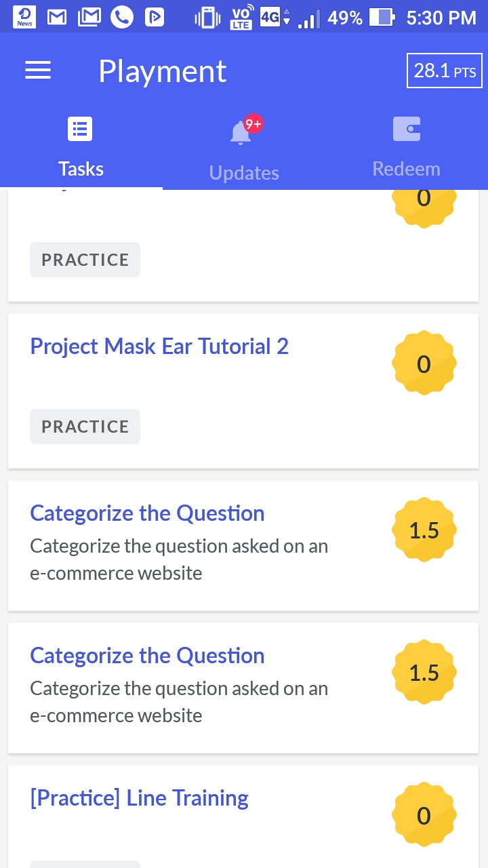Tap the 9+ notification badge
The height and width of the screenshot is (868, 488).
point(253,123)
